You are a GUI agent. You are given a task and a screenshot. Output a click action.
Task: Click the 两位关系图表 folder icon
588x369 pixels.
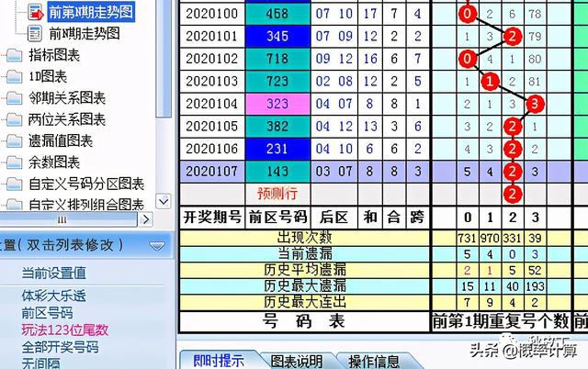click(15, 118)
